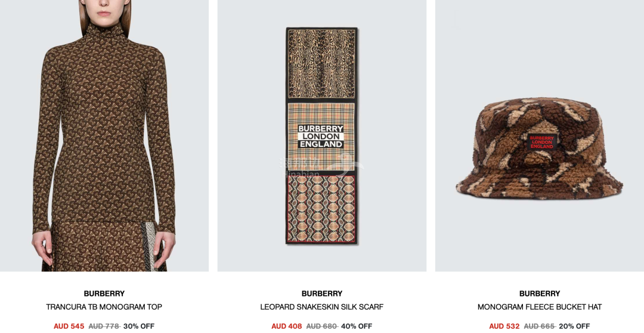
Task: Click the AUD 545 sale price
Action: pos(69,326)
